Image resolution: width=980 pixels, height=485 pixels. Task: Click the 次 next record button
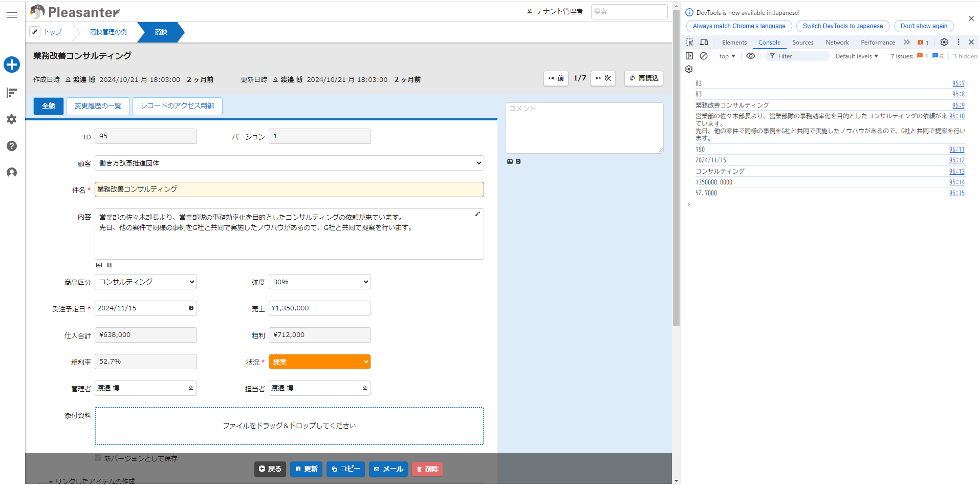pos(603,78)
